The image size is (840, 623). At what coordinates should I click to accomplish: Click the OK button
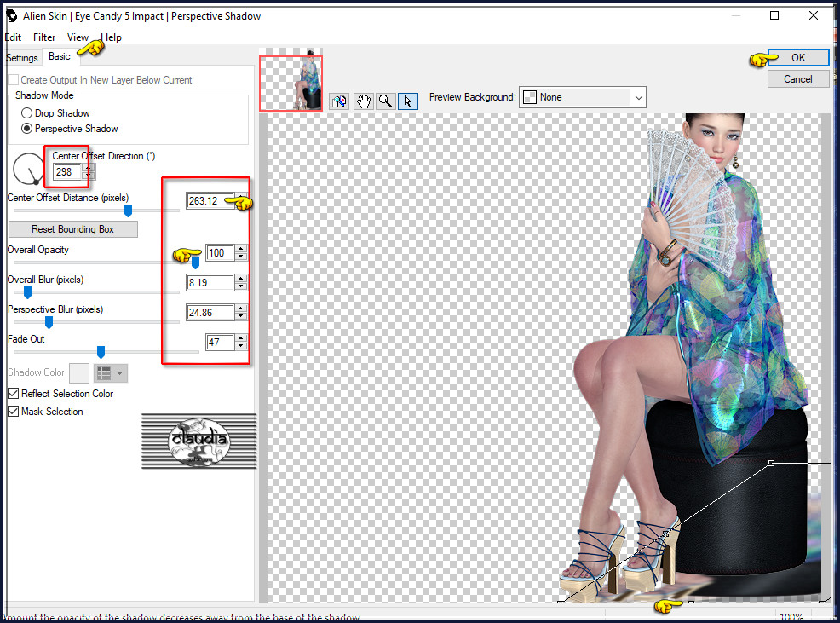[798, 58]
